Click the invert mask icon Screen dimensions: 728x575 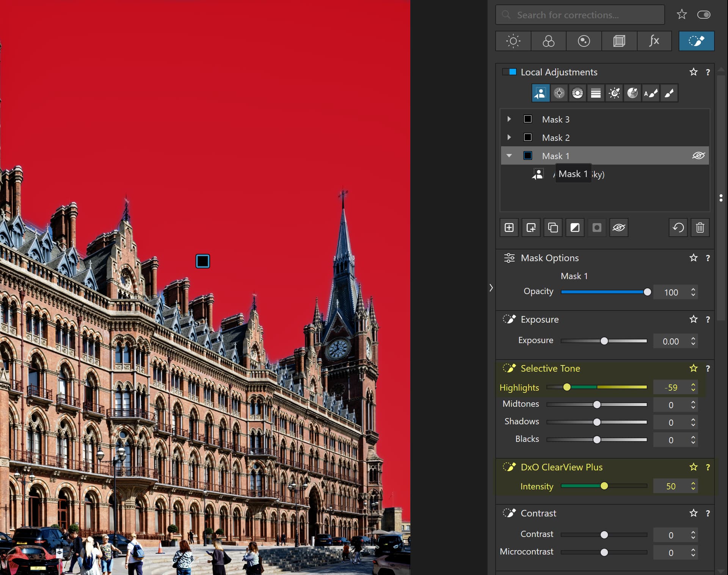[575, 228]
